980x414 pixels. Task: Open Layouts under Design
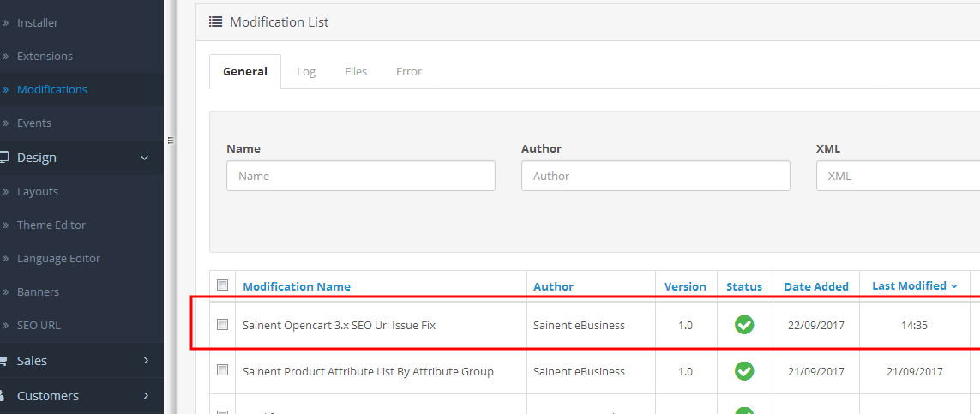38,192
